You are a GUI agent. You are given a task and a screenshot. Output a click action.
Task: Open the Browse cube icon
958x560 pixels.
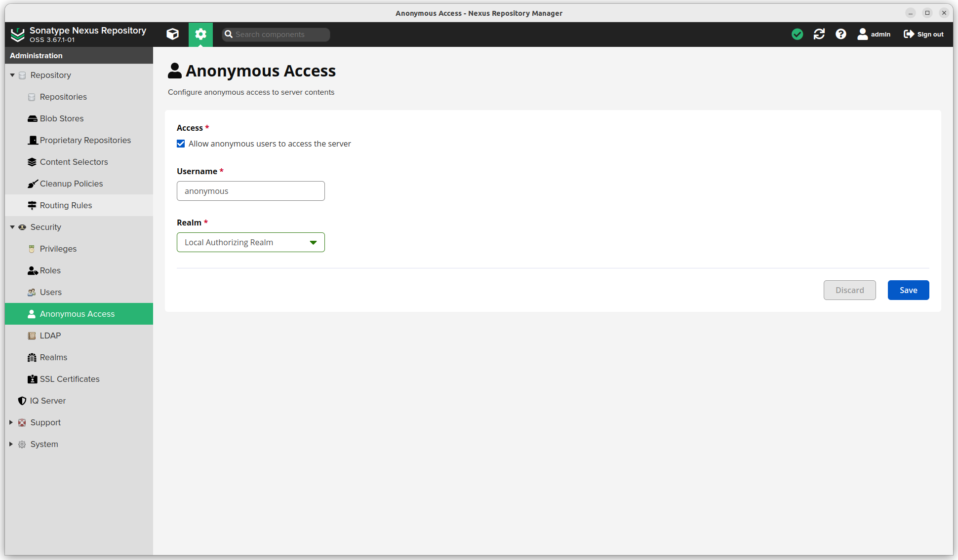pyautogui.click(x=173, y=34)
